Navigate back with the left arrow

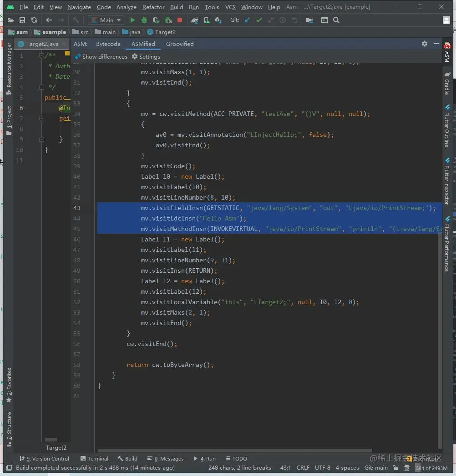point(49,20)
